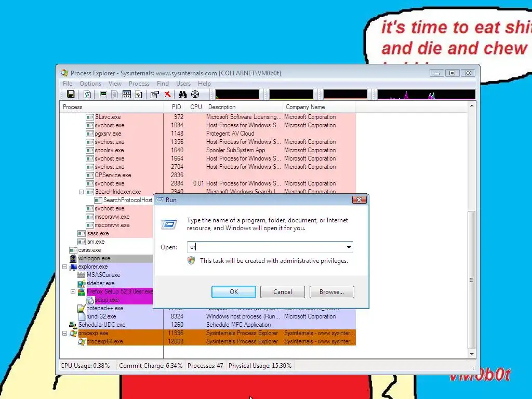This screenshot has width=532, height=399.
Task: Open the File menu
Action: [x=68, y=84]
